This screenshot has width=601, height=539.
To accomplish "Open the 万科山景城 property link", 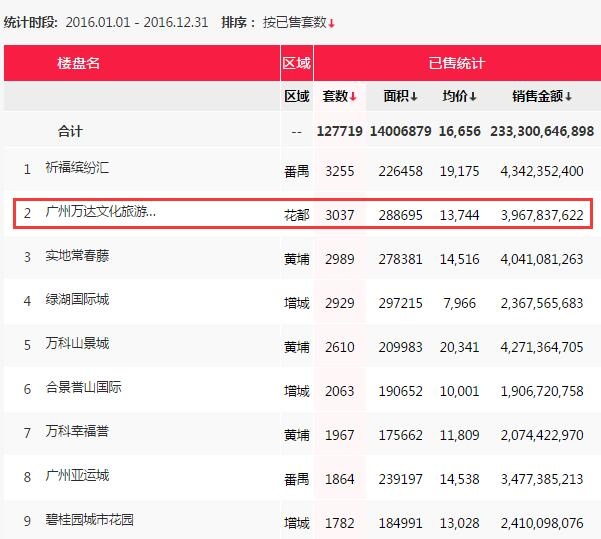I will tap(77, 343).
